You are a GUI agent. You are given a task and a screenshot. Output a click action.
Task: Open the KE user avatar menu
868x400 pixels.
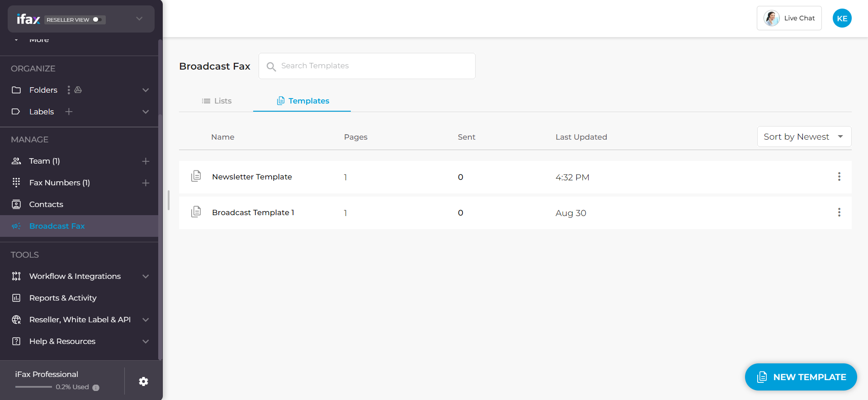pos(842,18)
